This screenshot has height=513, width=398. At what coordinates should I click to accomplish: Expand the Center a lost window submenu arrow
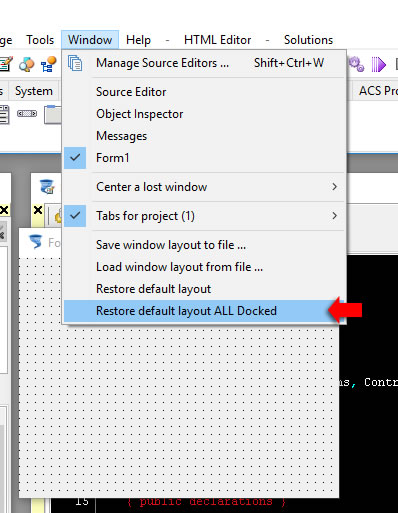pyautogui.click(x=335, y=187)
